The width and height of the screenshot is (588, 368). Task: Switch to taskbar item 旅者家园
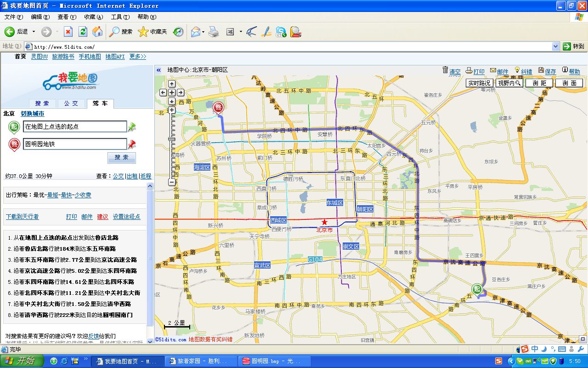pos(201,361)
